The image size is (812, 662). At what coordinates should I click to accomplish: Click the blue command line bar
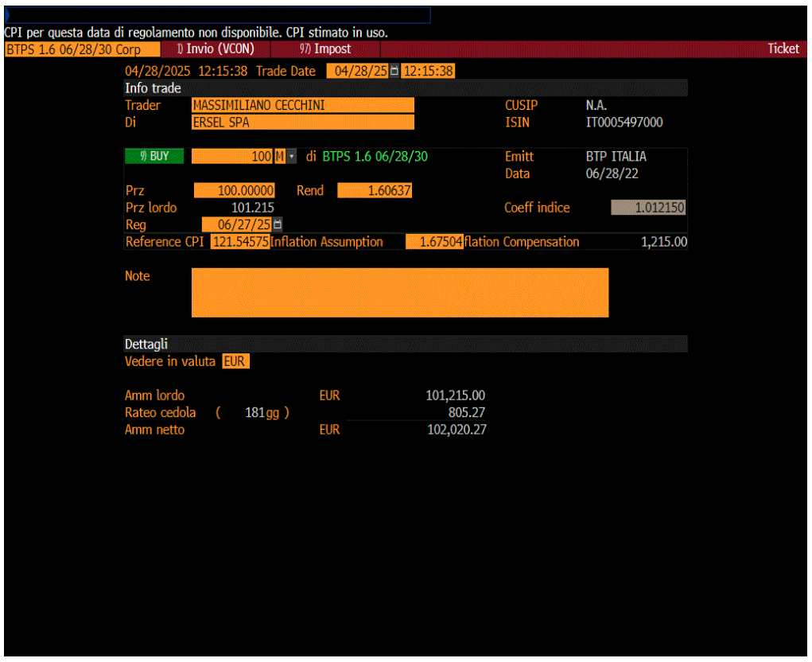(217, 14)
